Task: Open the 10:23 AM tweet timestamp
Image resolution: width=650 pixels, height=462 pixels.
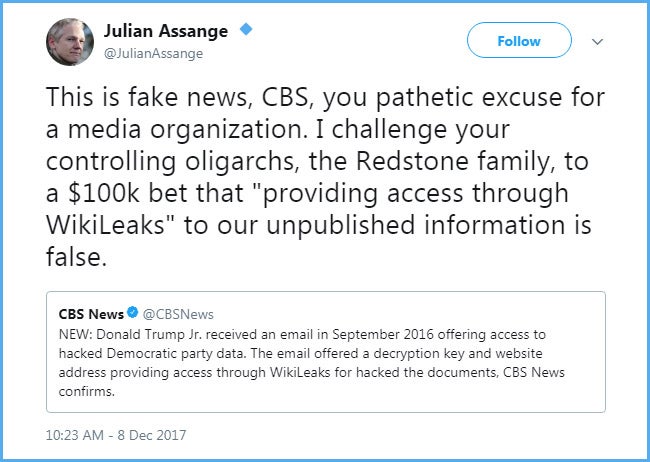Action: (77, 435)
